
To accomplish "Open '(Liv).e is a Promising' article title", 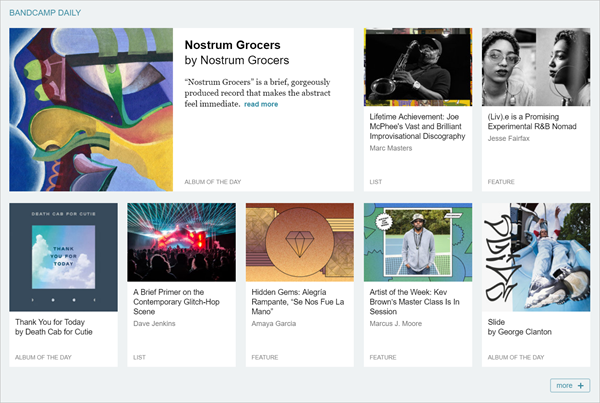I will point(532,121).
